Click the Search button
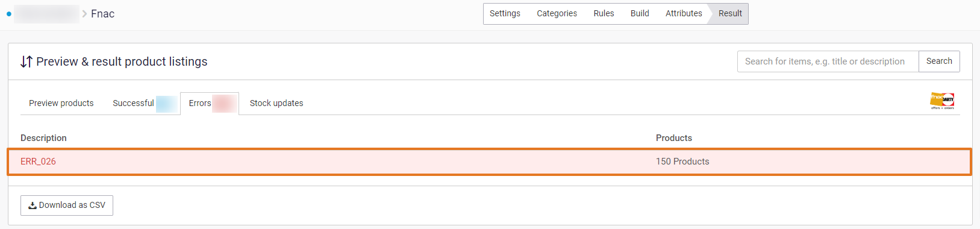 click(x=939, y=61)
